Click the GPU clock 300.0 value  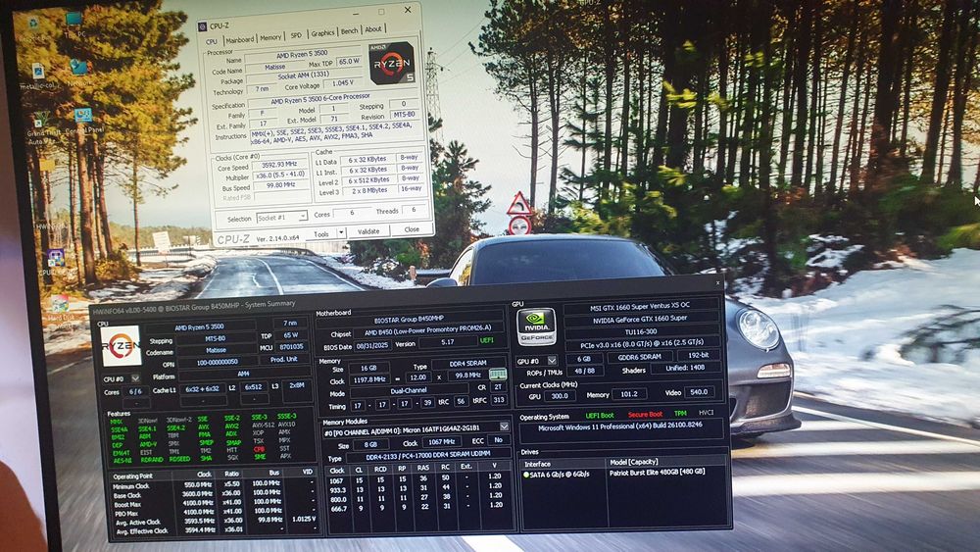click(560, 396)
